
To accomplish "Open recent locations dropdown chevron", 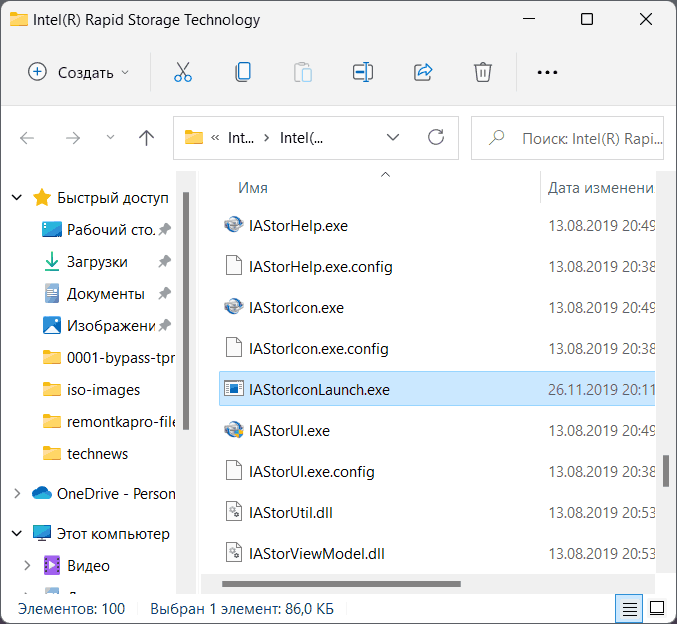I will coord(110,137).
